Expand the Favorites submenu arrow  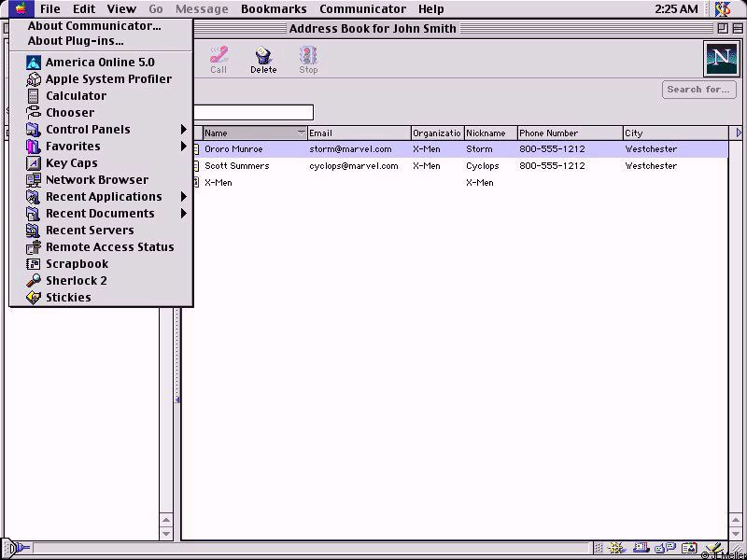pos(184,147)
